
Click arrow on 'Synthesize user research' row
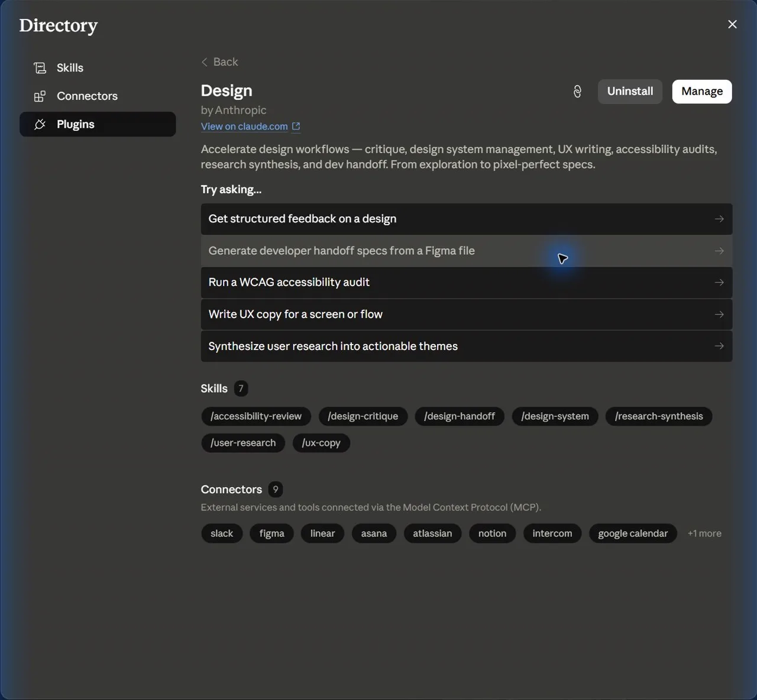pyautogui.click(x=719, y=346)
